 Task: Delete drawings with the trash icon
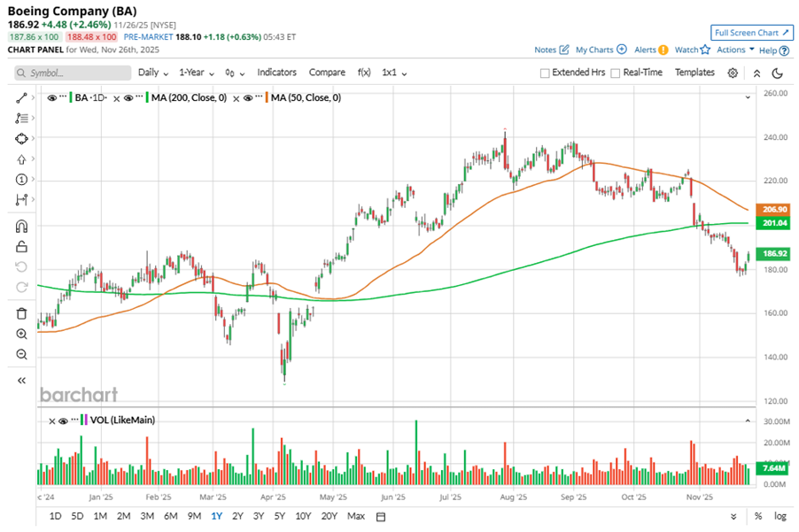coord(21,313)
